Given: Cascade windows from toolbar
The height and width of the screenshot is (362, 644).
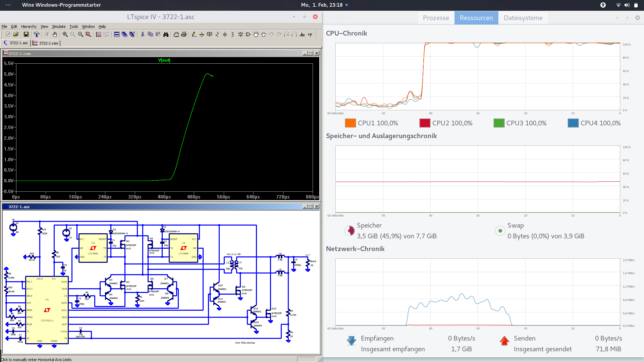Looking at the screenshot, I should pos(124,35).
